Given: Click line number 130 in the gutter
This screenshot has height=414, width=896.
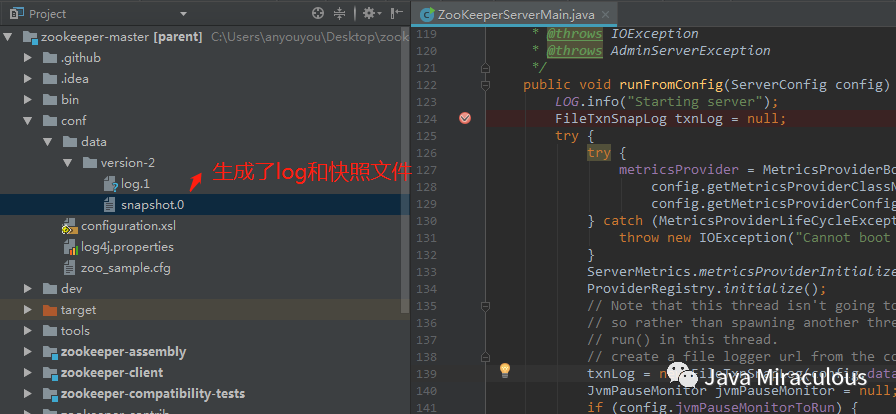Looking at the screenshot, I should [x=426, y=221].
